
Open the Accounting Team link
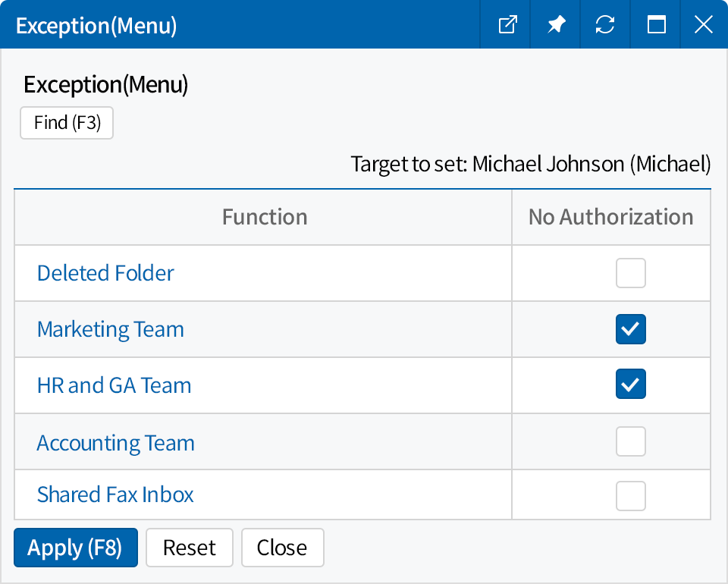point(115,443)
